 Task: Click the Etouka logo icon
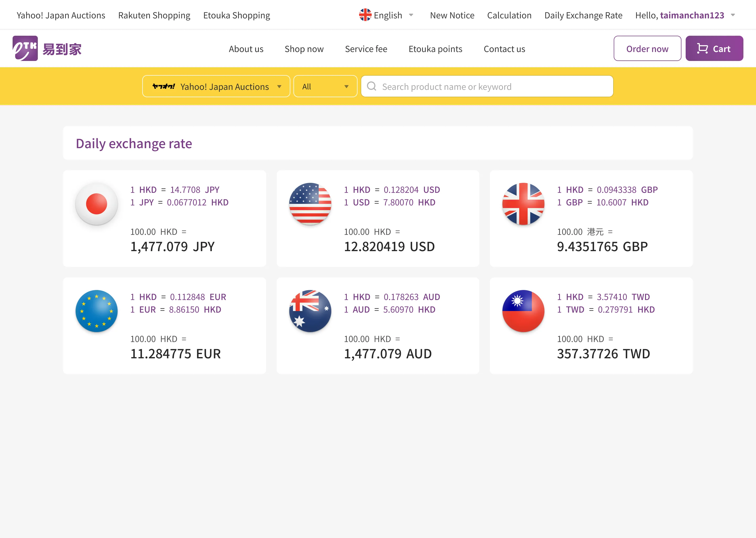25,48
